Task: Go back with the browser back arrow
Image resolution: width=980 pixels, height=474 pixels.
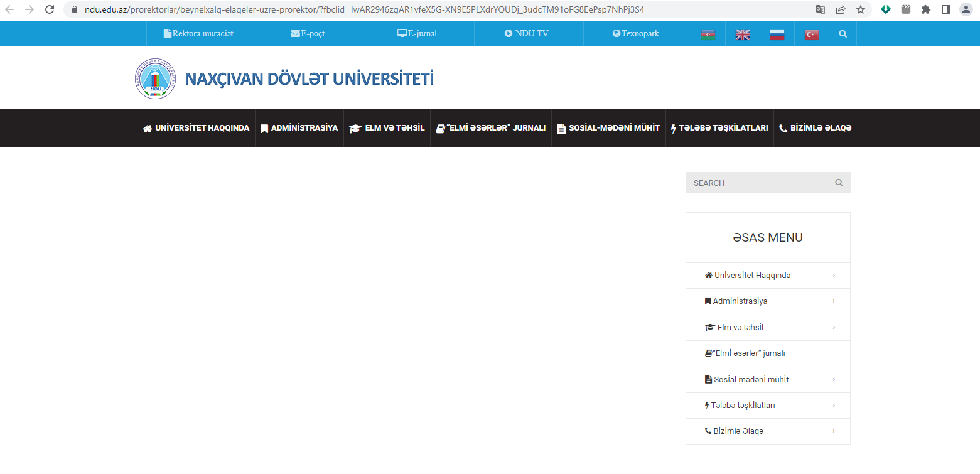Action: pos(9,9)
